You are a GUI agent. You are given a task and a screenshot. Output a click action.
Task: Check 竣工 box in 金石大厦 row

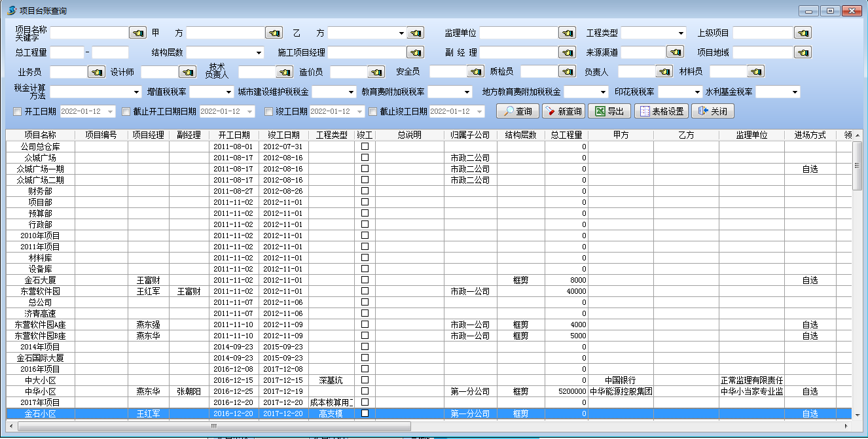(x=365, y=280)
